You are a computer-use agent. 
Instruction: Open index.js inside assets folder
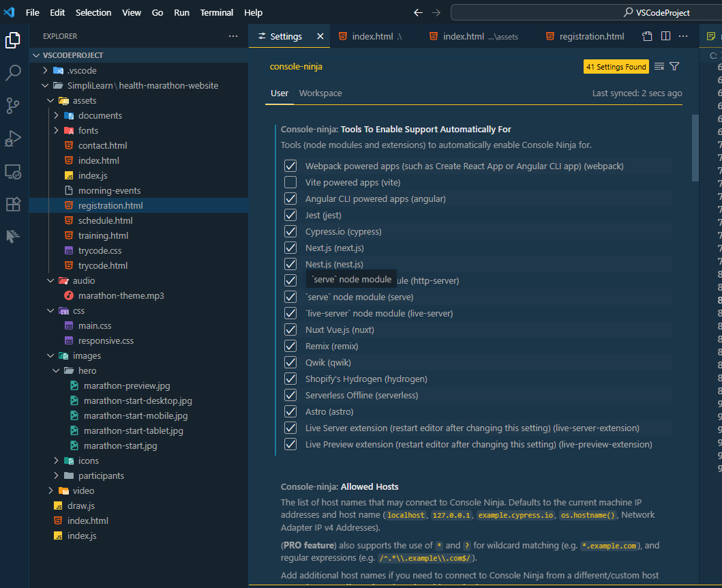click(93, 175)
